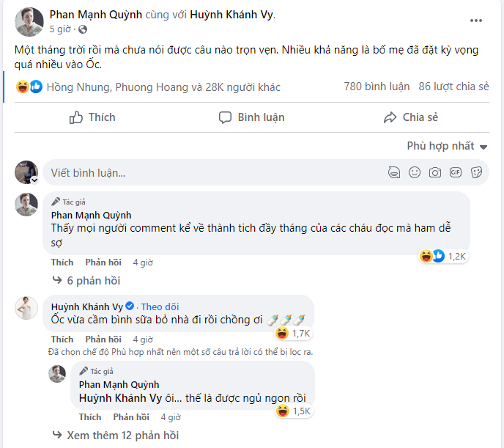Screen dimensions: 504x448
Task: Reply to Huỳnh Khánh Vy's comment via Phản hồi
Action: 103,339
